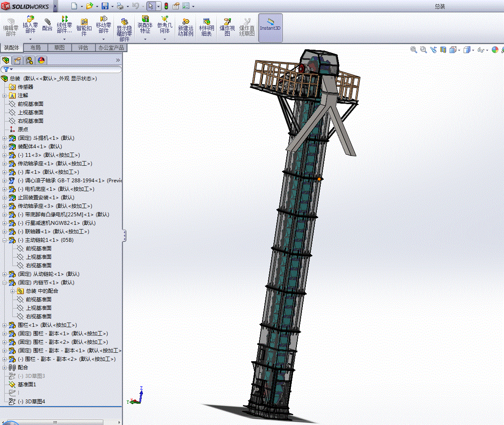The height and width of the screenshot is (425, 504).
Task: Open the feature tree filter dropdown
Action: point(11,69)
